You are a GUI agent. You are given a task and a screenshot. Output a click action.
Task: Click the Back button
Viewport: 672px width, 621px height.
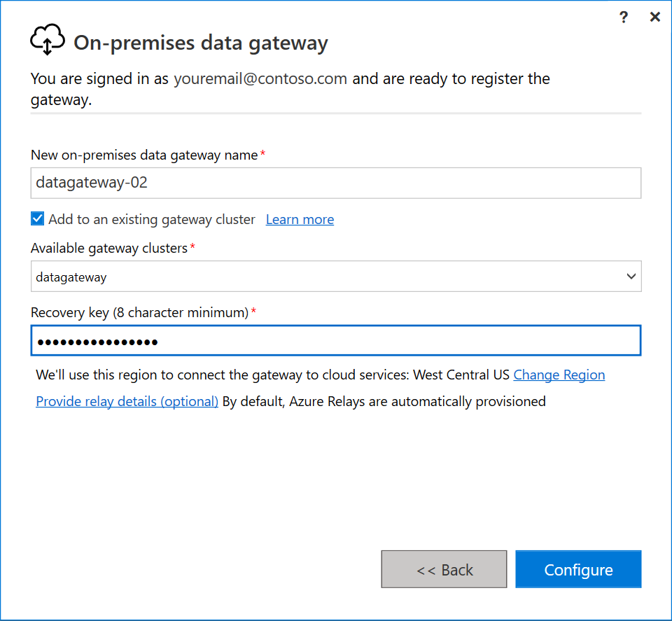tap(444, 568)
